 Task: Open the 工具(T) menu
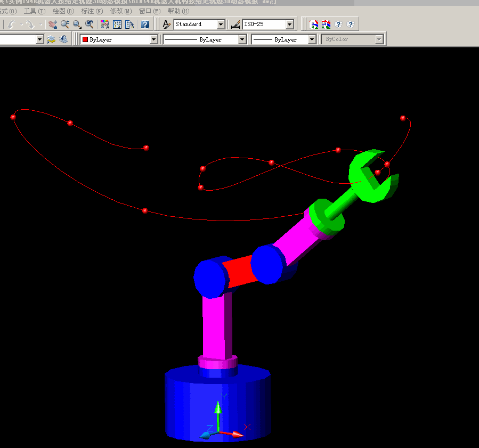point(35,11)
